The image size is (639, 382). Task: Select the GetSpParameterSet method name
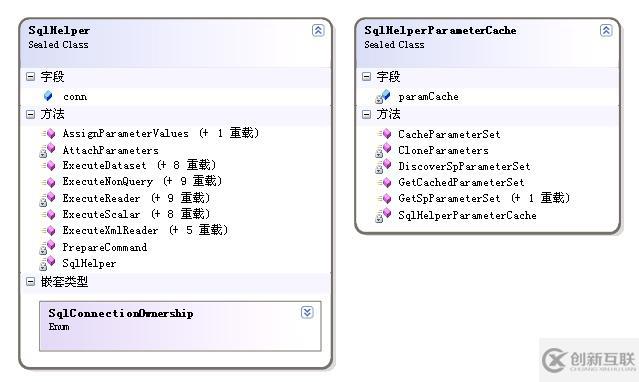tap(449, 199)
